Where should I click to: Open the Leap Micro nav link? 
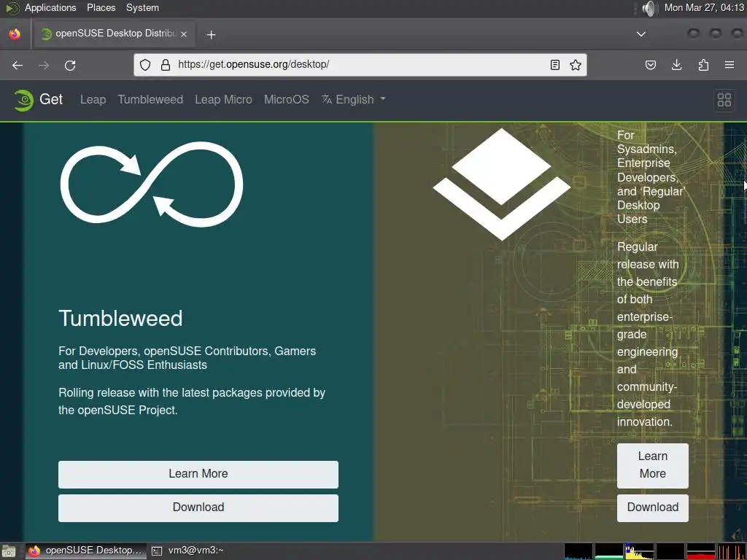[223, 99]
